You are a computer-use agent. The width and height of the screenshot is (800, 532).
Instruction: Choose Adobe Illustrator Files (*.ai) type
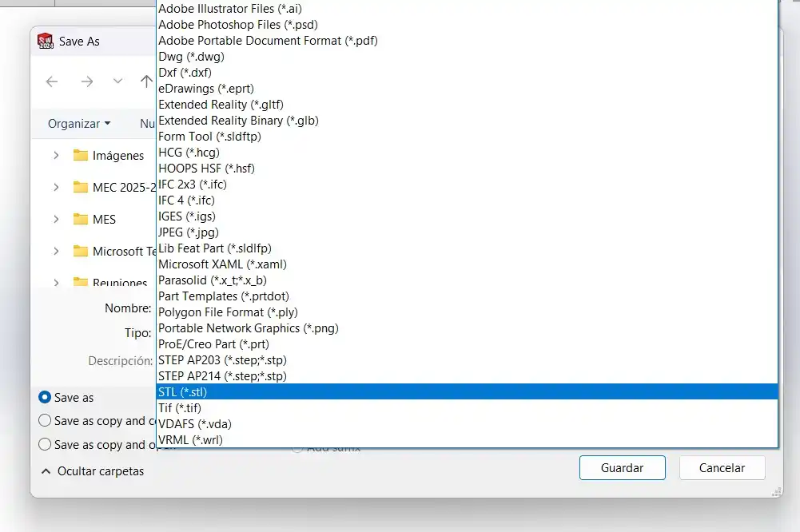[x=467, y=9]
